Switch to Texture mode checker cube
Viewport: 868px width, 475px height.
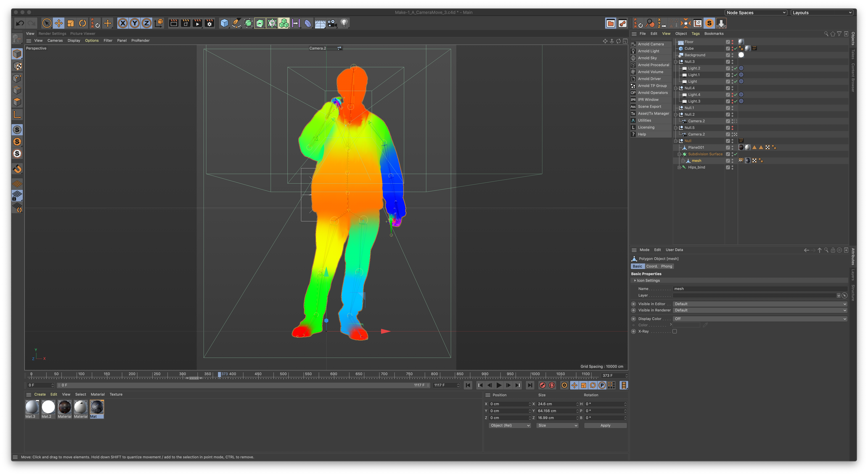[x=17, y=66]
